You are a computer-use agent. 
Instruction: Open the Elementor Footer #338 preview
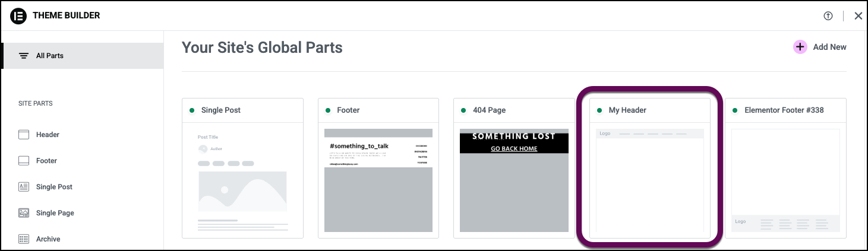point(785,180)
